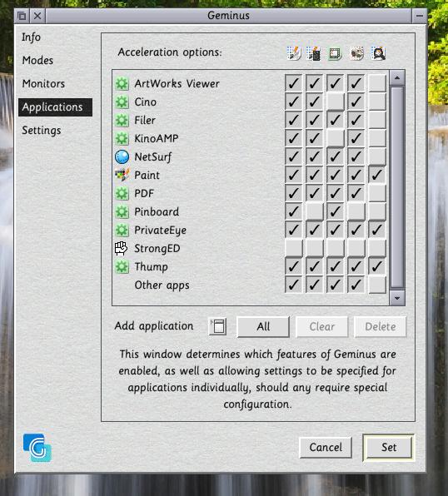Switch to the Modes section

click(37, 61)
